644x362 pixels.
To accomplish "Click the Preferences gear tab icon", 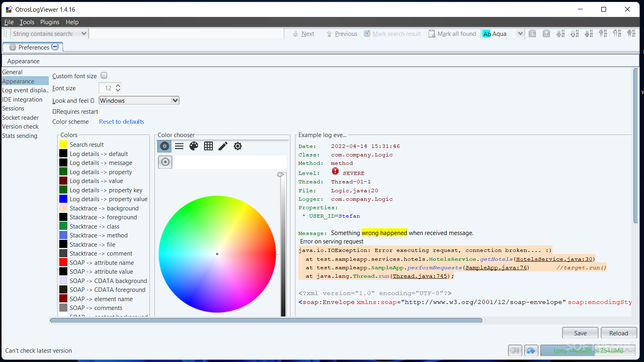I will click(13, 47).
